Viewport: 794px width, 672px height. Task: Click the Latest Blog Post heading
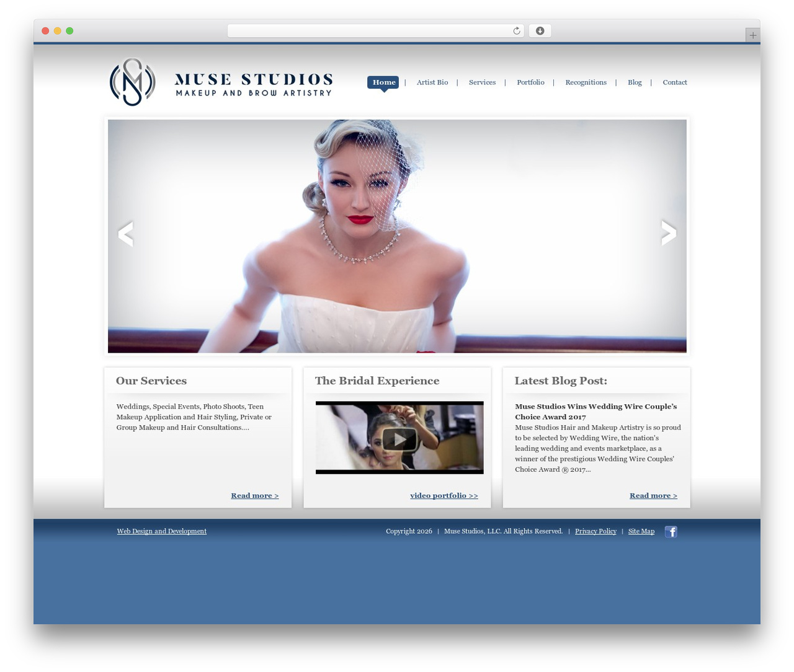coord(561,381)
